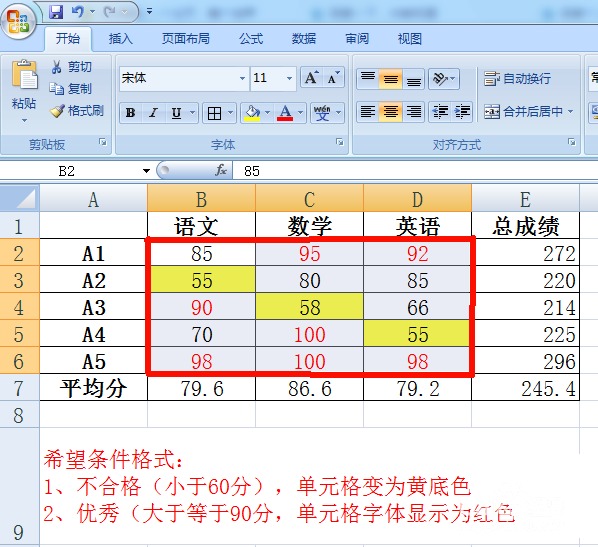
Task: Click the wén phonetic guide icon
Action: tap(322, 113)
